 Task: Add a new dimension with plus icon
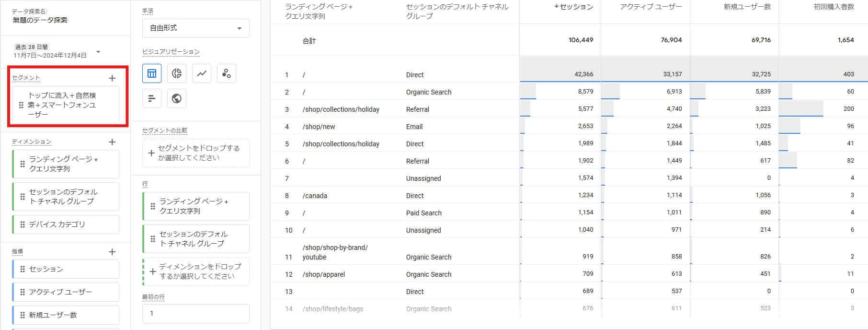112,142
